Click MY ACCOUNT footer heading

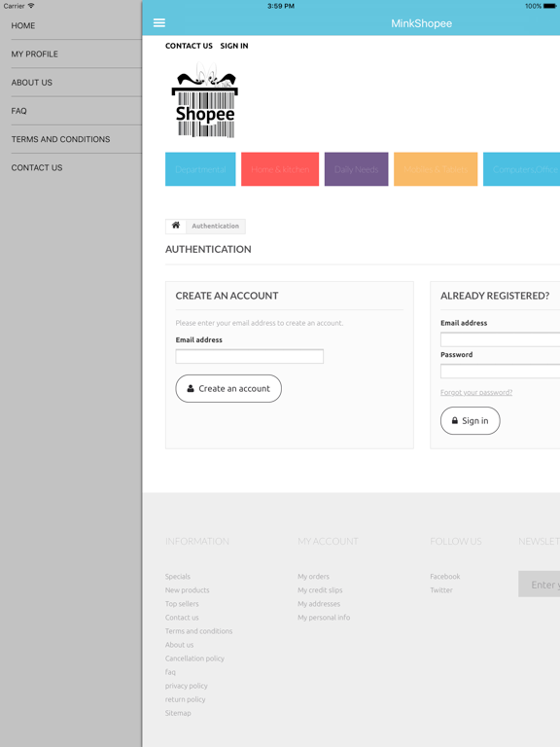click(x=328, y=542)
